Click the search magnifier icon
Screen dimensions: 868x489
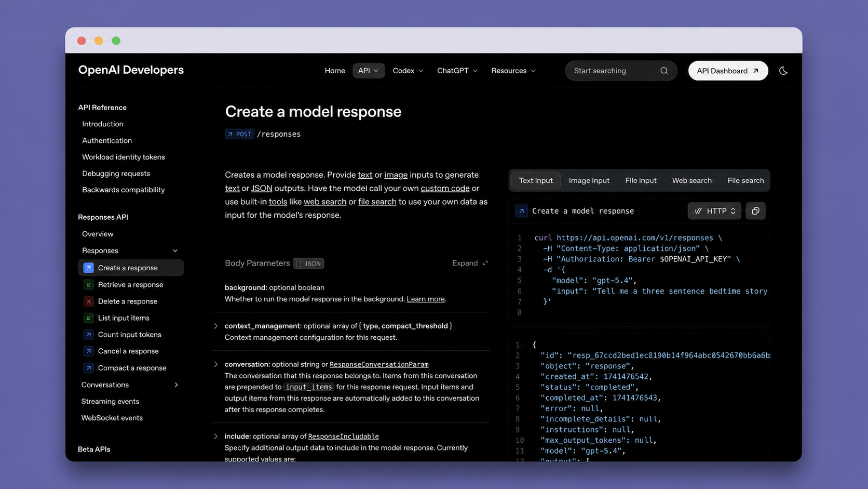(x=664, y=71)
